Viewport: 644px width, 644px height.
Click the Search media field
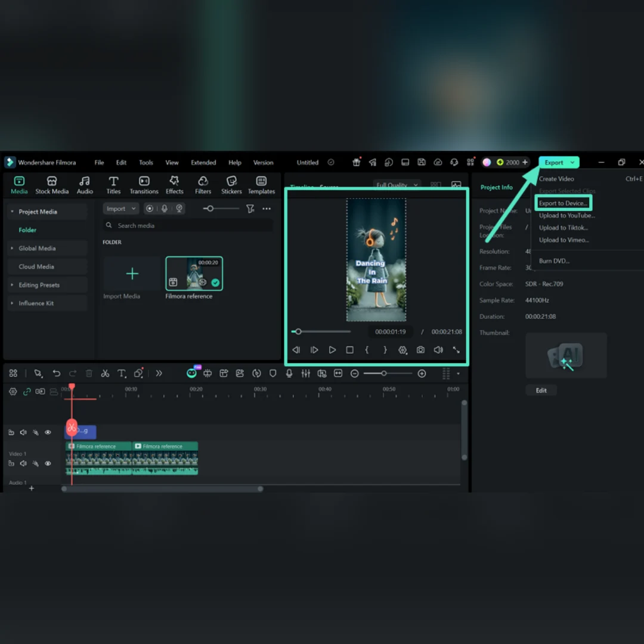coord(188,225)
